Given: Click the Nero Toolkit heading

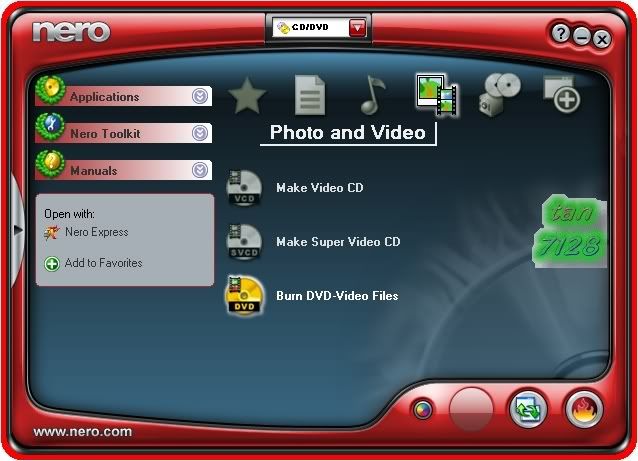Looking at the screenshot, I should point(105,133).
